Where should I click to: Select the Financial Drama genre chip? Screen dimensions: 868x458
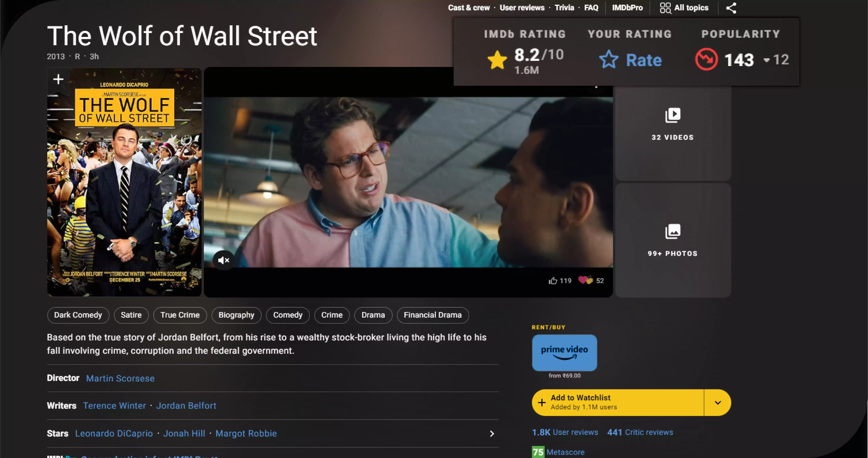click(x=433, y=315)
